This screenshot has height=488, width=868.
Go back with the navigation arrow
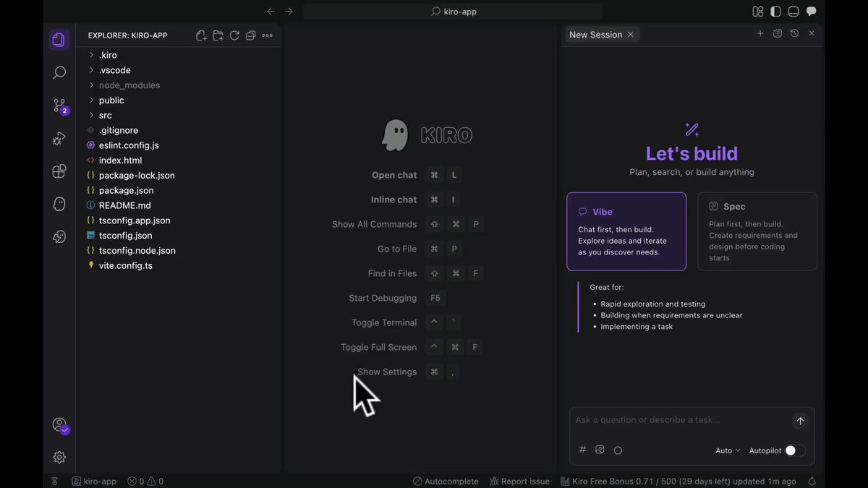[271, 12]
